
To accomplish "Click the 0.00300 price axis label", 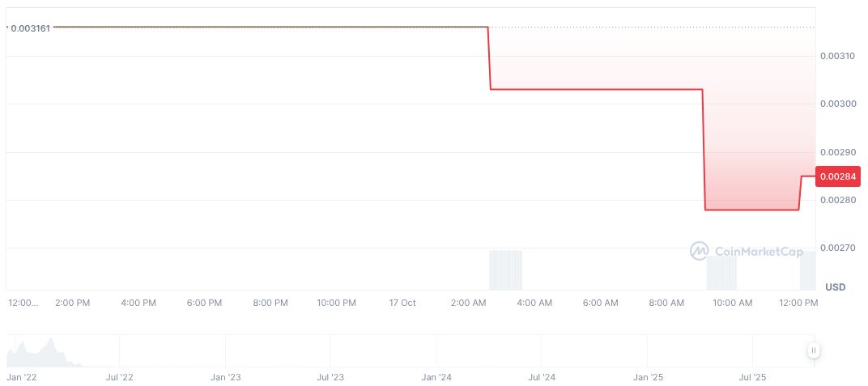I will 839,104.
